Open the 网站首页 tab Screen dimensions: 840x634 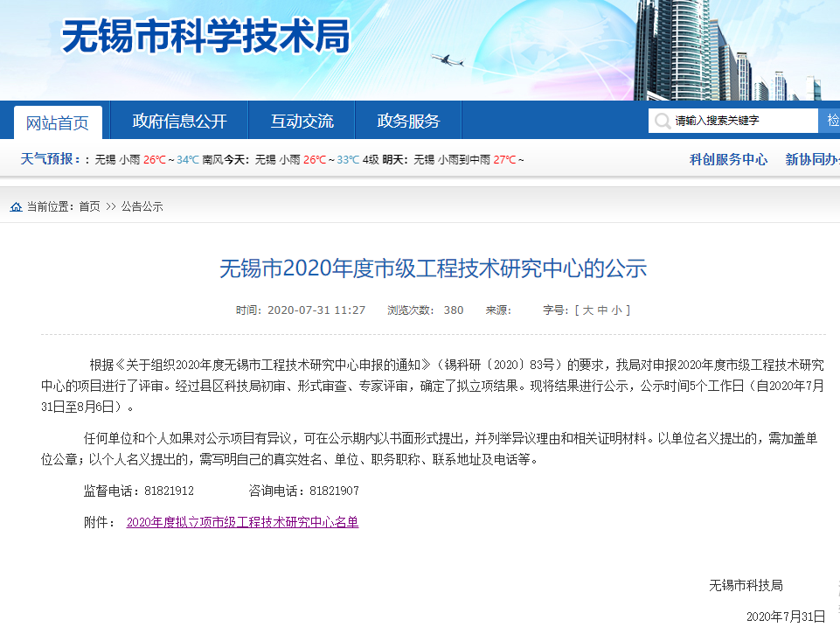58,122
